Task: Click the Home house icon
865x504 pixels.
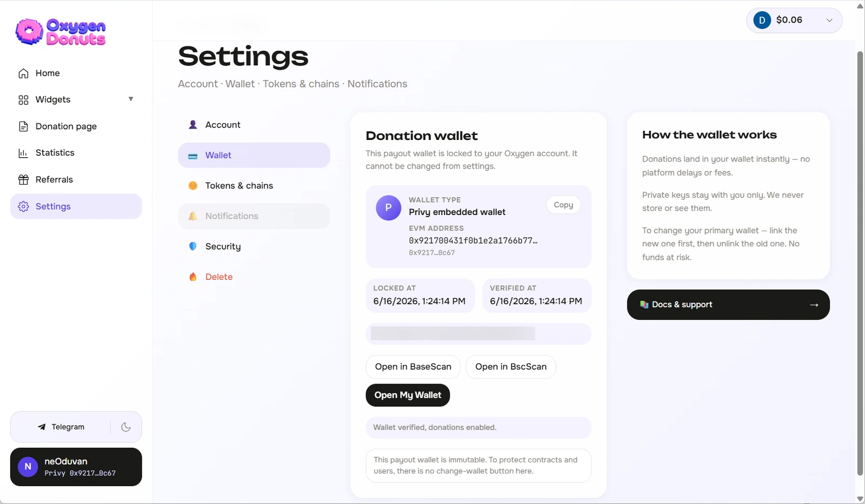Action: tap(23, 73)
